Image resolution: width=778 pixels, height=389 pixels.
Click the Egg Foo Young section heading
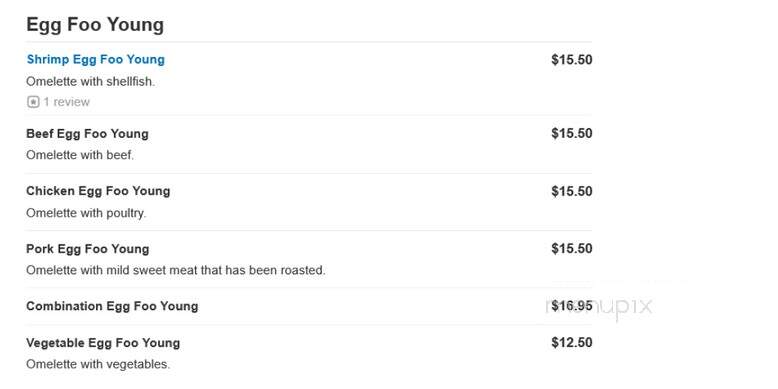pyautogui.click(x=95, y=25)
